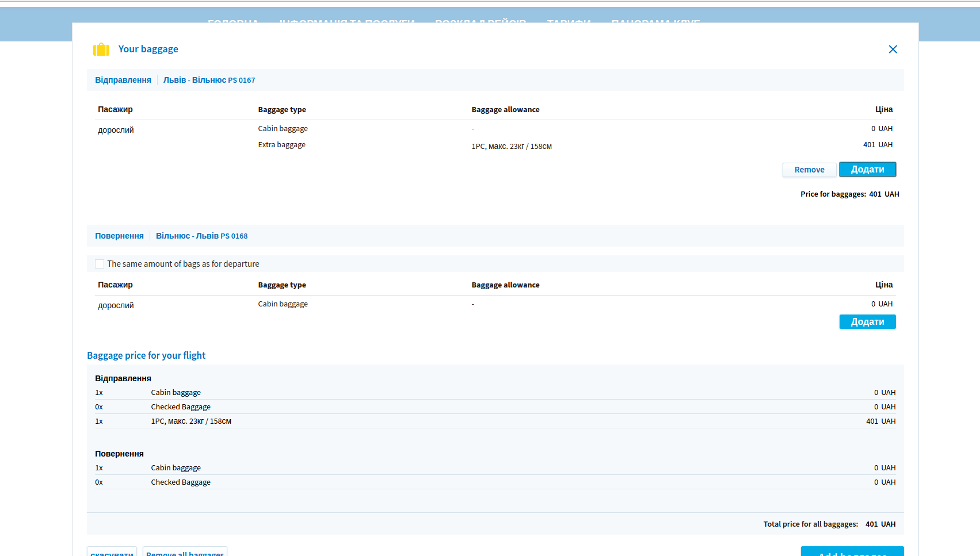
Task: Go to ГОЛОВНА in the navigation
Action: 233,22
